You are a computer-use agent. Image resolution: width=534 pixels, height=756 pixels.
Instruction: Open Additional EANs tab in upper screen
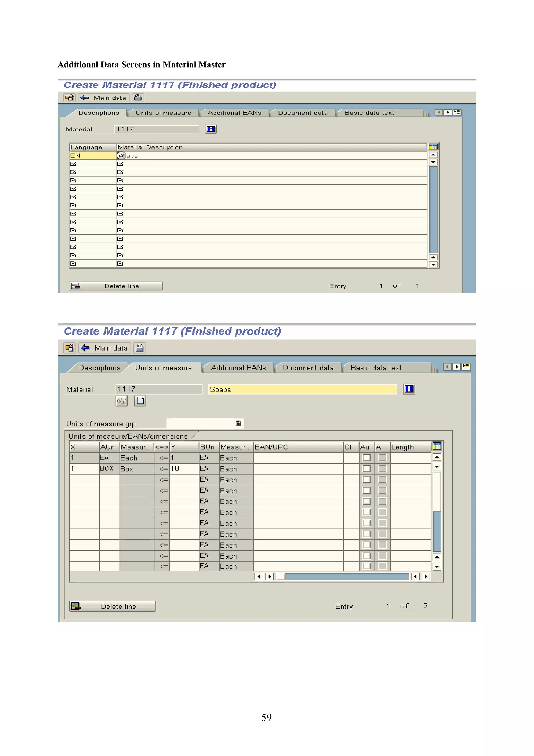coord(235,113)
